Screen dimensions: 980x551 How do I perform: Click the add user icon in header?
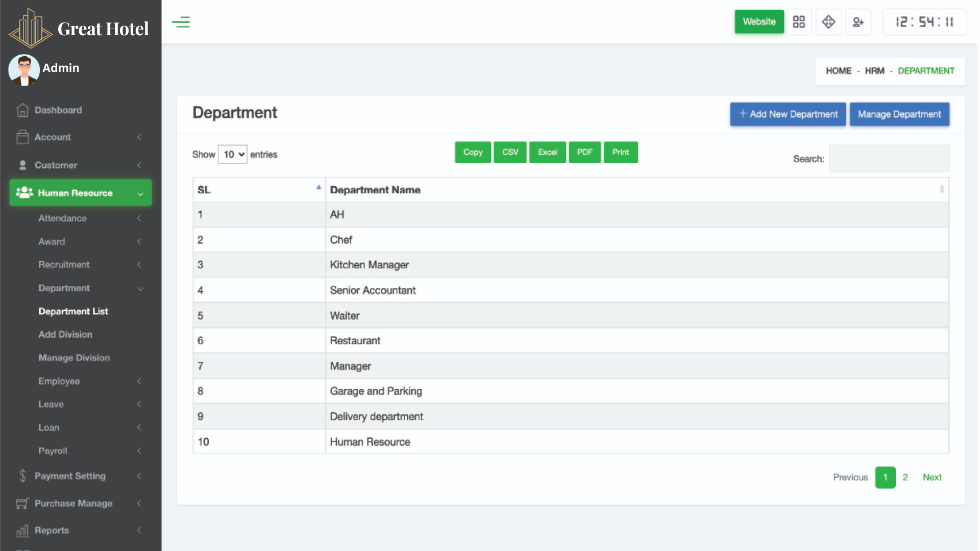pos(857,22)
